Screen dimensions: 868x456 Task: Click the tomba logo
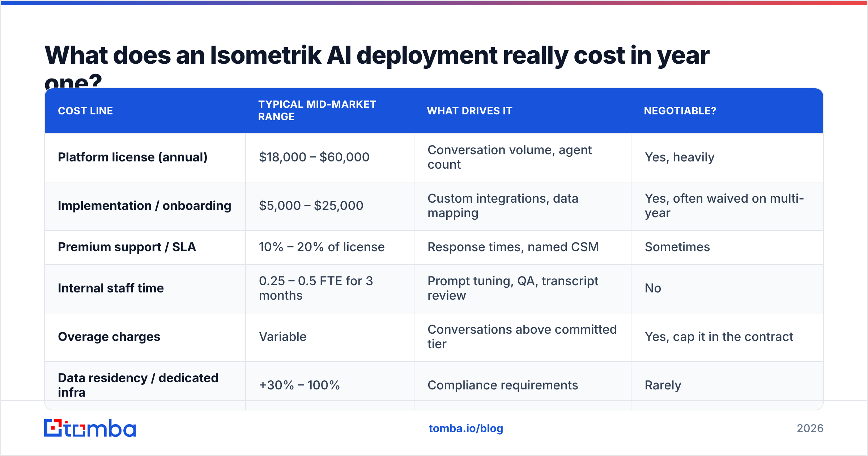(90, 428)
